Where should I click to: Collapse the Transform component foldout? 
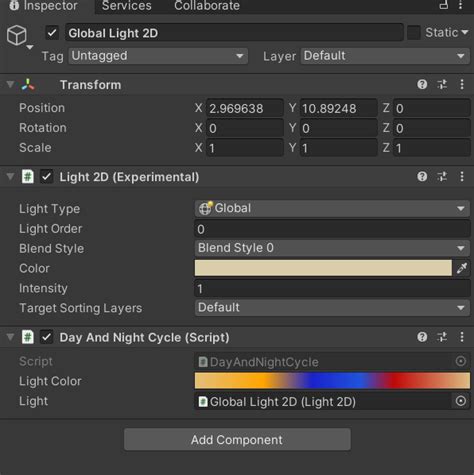pos(10,84)
